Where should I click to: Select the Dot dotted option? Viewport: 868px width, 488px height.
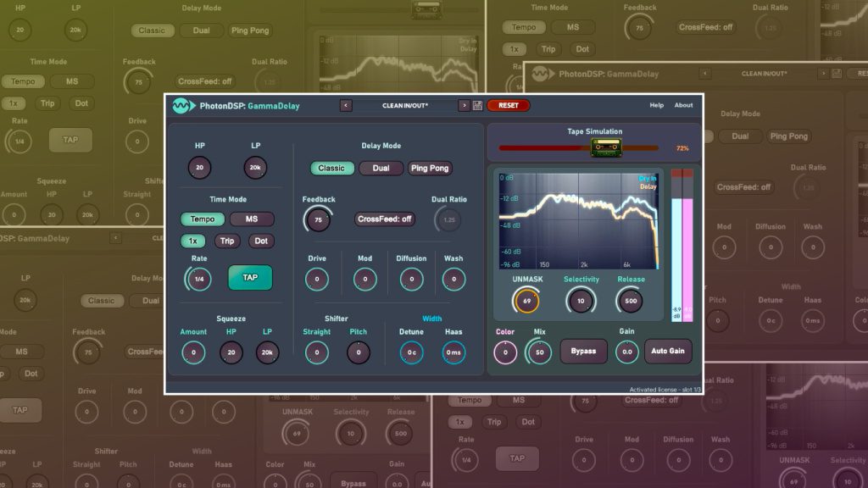261,241
